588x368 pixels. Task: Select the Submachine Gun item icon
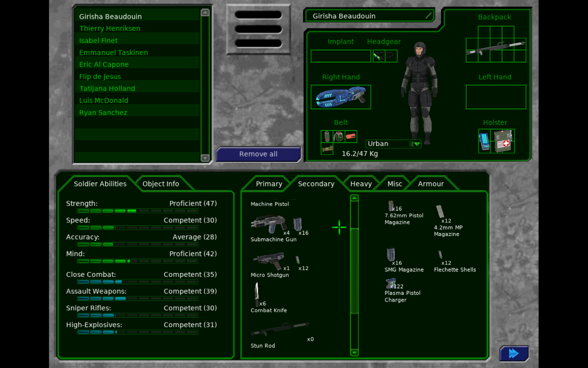(269, 224)
